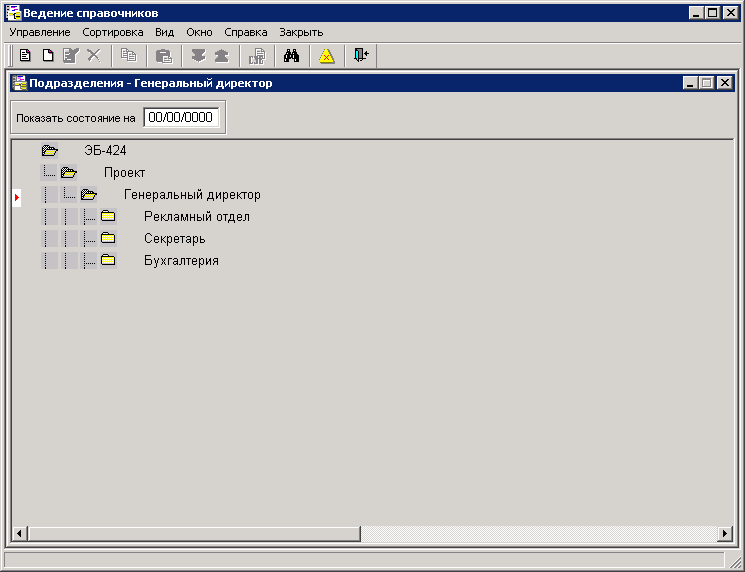
Task: Open the Сортировка menu
Action: pyautogui.click(x=113, y=32)
